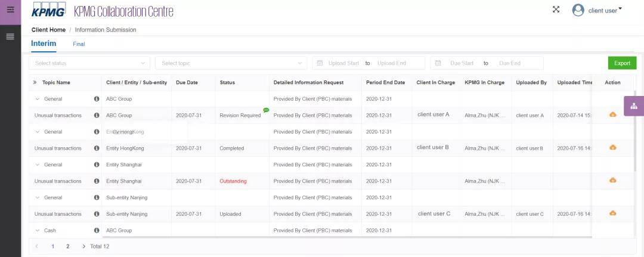Select the Interim tab
The image size is (644, 257).
tap(44, 44)
